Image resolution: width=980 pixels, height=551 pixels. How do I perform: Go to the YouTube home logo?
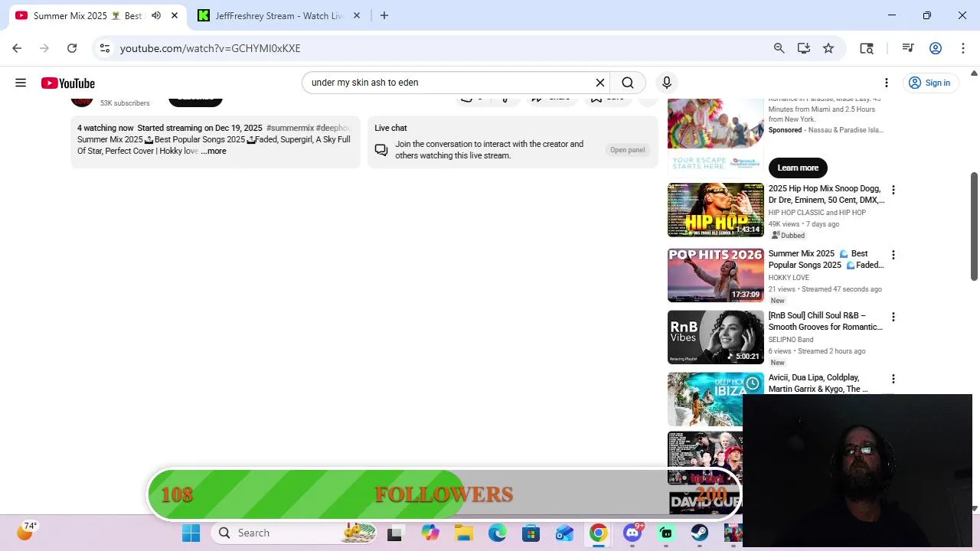click(68, 83)
